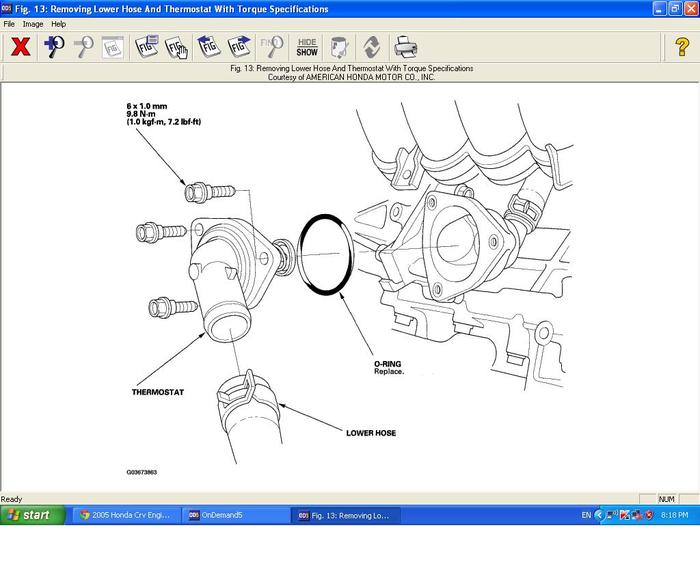Open the figure list icon
Screen dimensions: 700x571
pos(147,47)
